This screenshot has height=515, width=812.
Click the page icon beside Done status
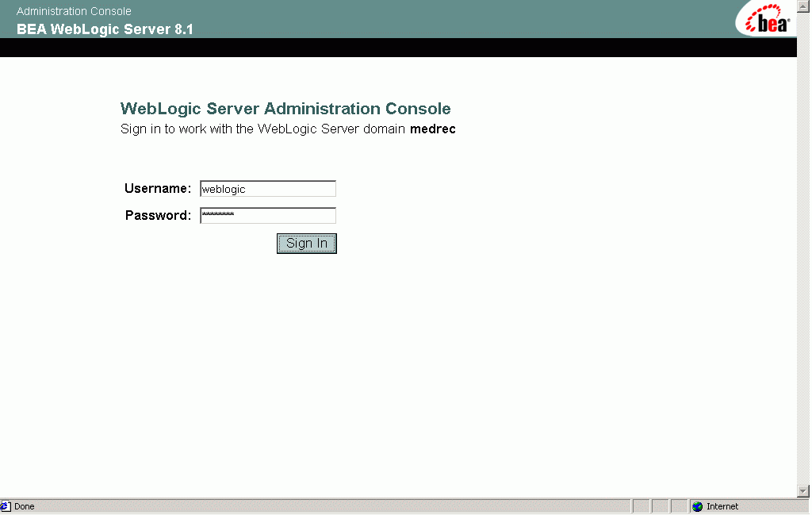6,507
